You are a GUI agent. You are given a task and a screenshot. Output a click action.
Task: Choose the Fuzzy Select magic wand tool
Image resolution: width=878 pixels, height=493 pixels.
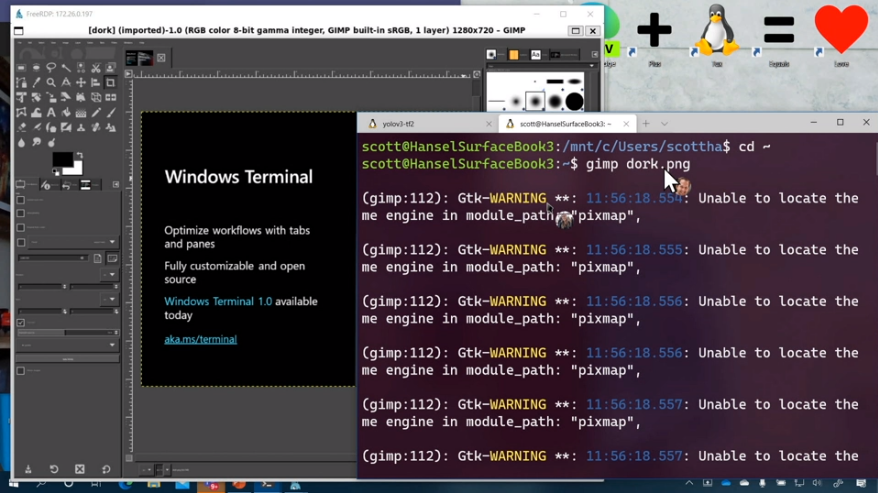pyautogui.click(x=66, y=68)
